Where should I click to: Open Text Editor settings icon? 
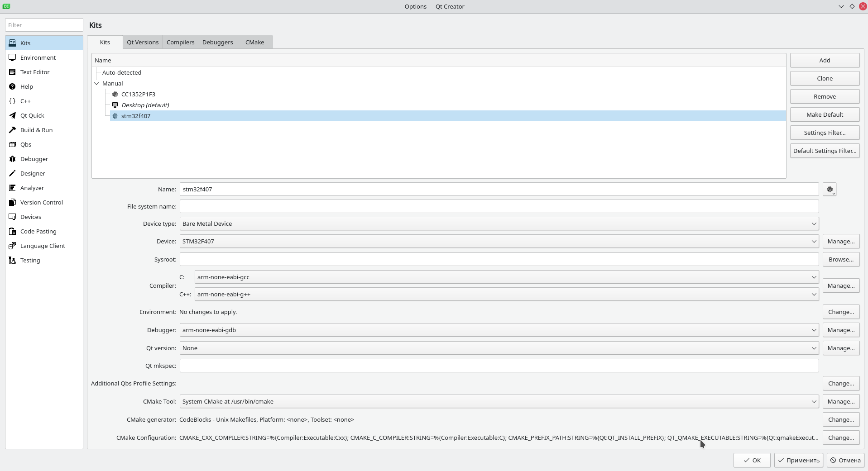(x=12, y=72)
